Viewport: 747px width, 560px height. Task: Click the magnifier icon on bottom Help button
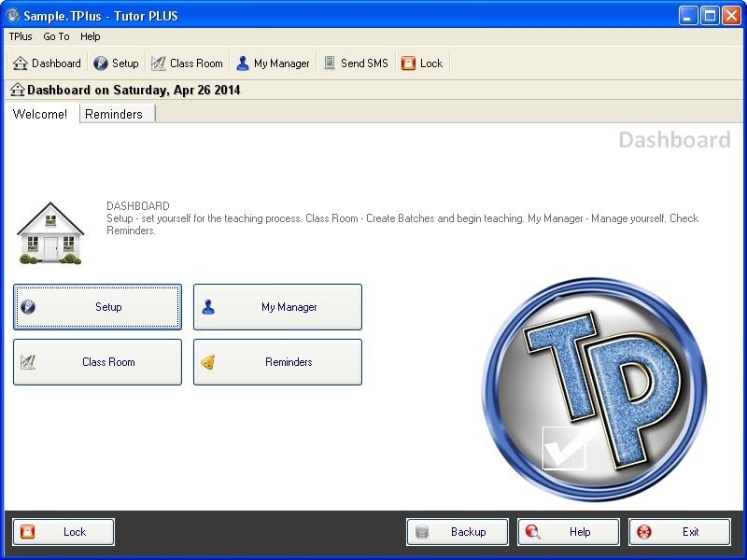point(532,532)
